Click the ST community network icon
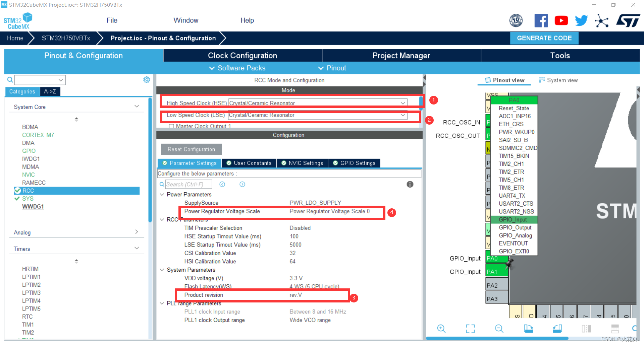Image resolution: width=644 pixels, height=345 pixels. click(601, 21)
